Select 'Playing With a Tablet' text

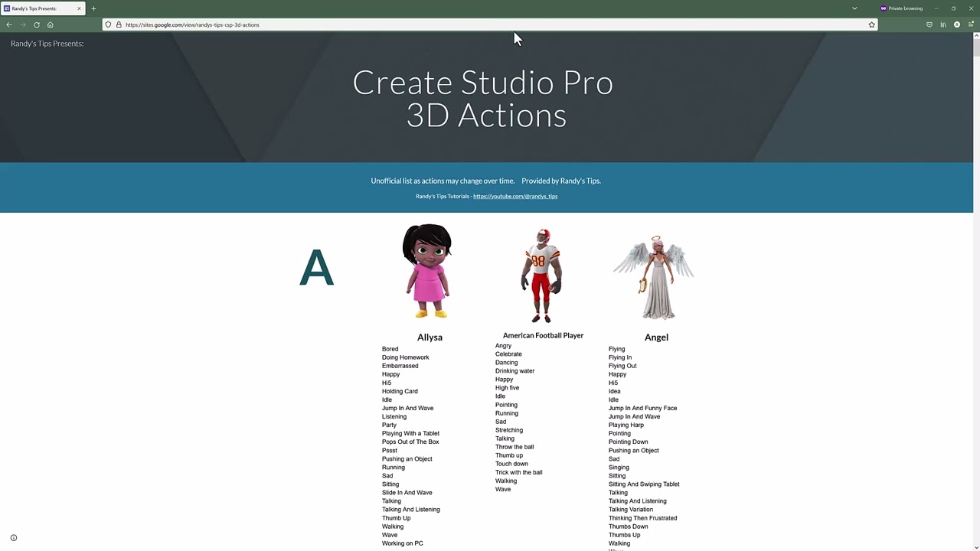pyautogui.click(x=410, y=433)
